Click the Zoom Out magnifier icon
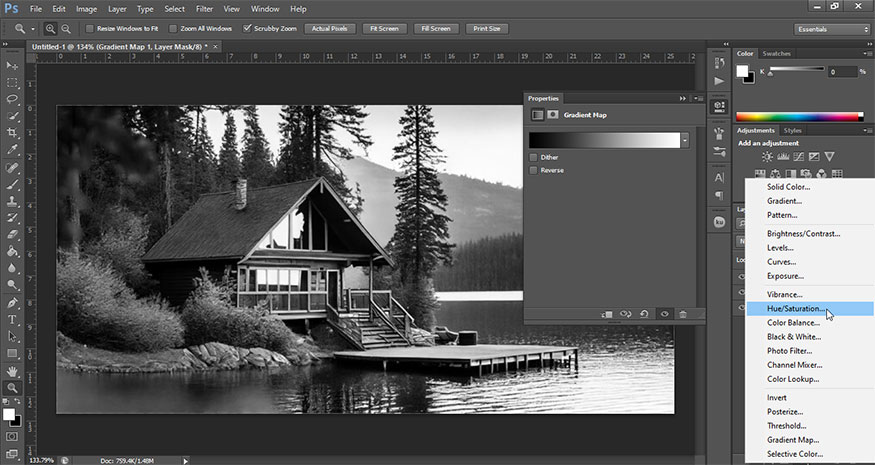The height and width of the screenshot is (465, 875). coord(66,29)
